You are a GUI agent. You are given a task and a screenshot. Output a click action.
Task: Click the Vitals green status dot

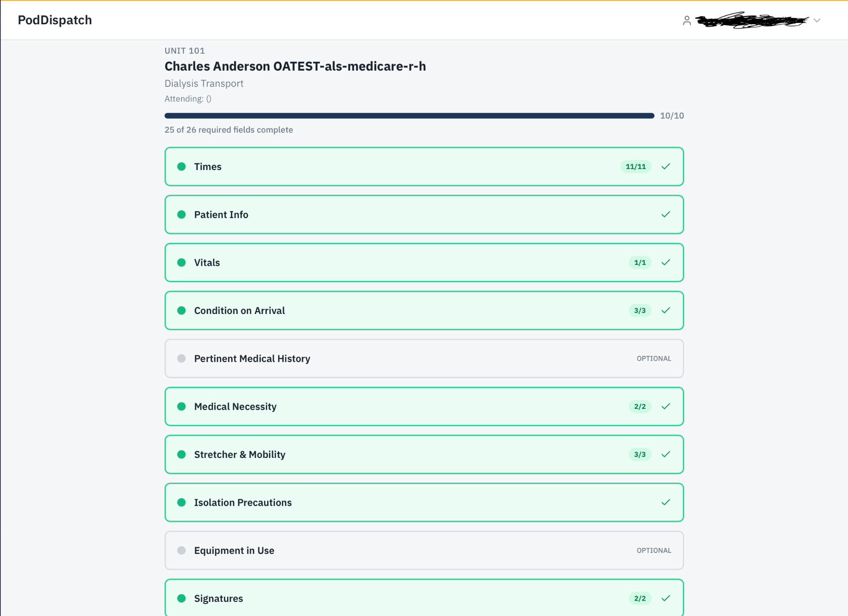tap(182, 262)
